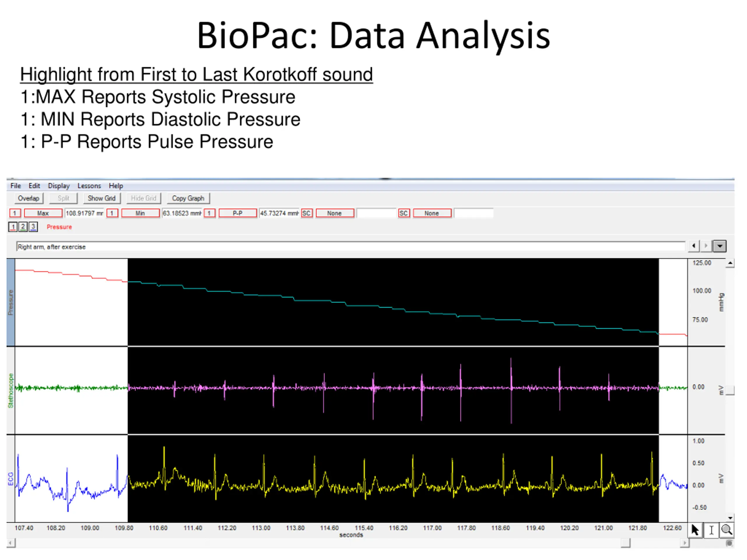Toggle channel 3 box
This screenshot has width=747, height=560.
click(33, 227)
